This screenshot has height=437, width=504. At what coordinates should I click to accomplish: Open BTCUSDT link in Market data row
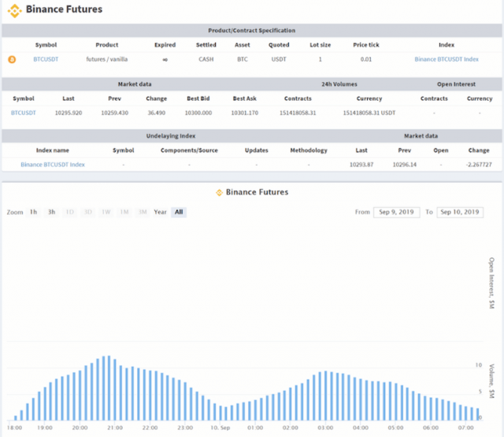pyautogui.click(x=23, y=113)
